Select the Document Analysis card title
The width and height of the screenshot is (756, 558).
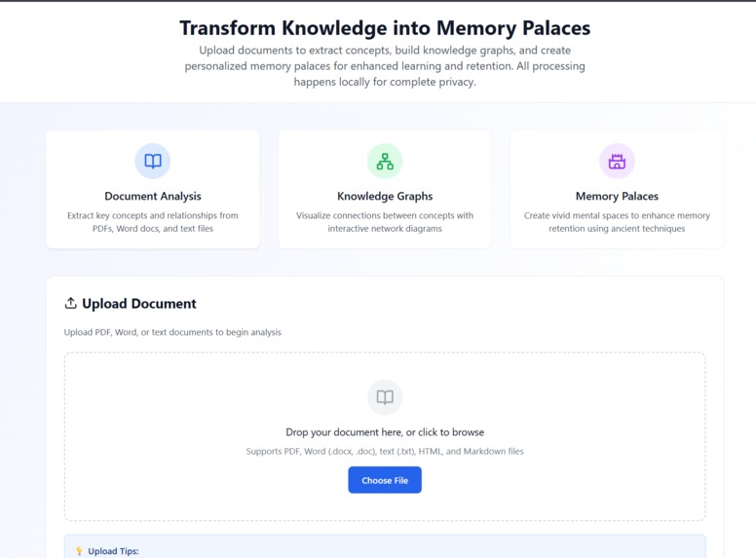point(153,196)
